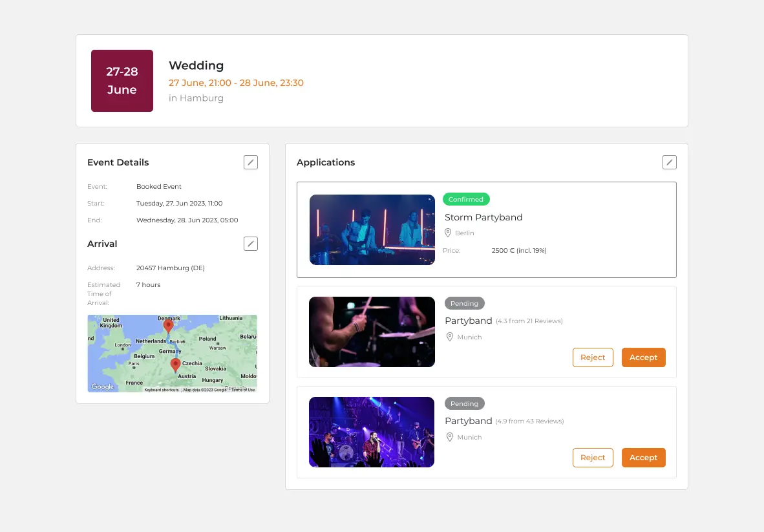Open the drummer photo thumbnail

pos(372,332)
